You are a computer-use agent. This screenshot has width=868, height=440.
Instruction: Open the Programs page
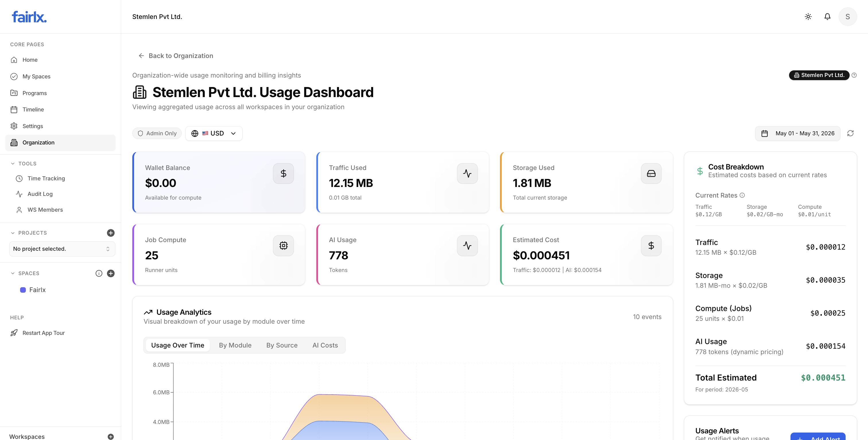click(60, 93)
